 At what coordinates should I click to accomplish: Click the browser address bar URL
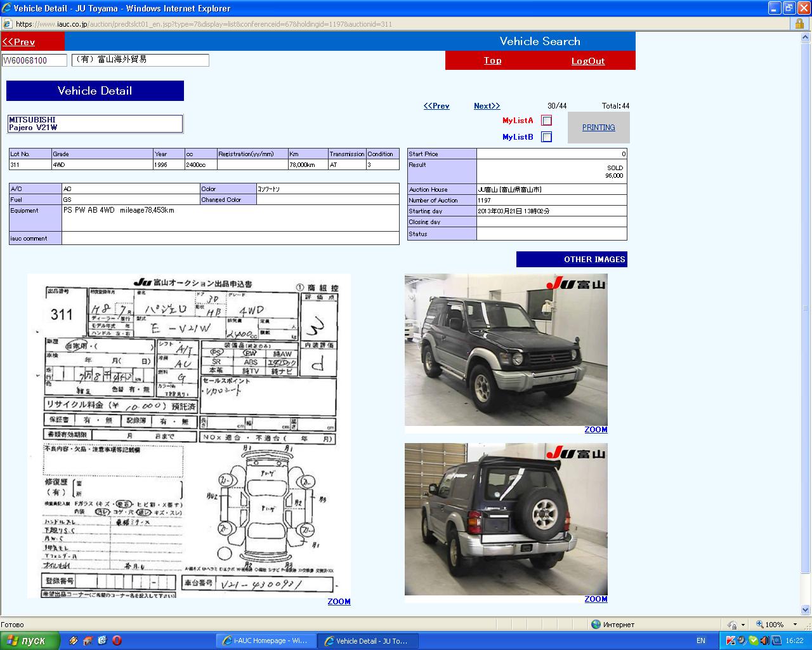204,24
